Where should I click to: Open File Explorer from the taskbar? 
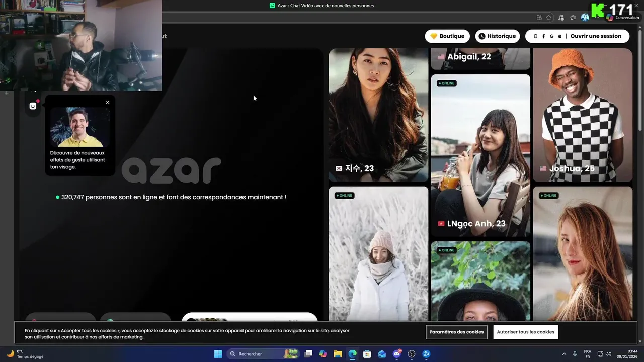(x=338, y=354)
